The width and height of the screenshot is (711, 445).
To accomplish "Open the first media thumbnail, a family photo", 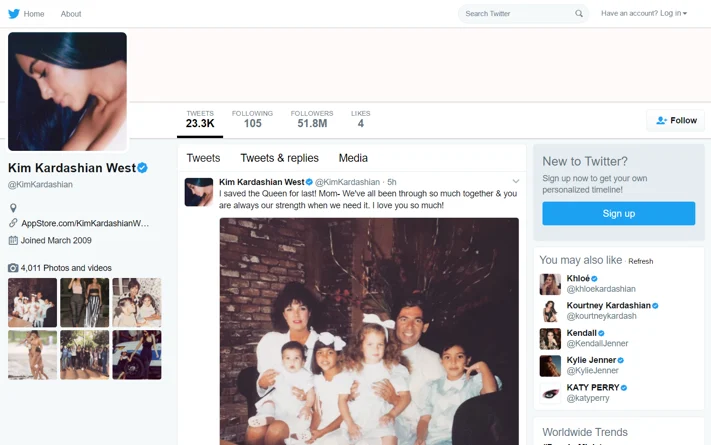I will (x=33, y=303).
